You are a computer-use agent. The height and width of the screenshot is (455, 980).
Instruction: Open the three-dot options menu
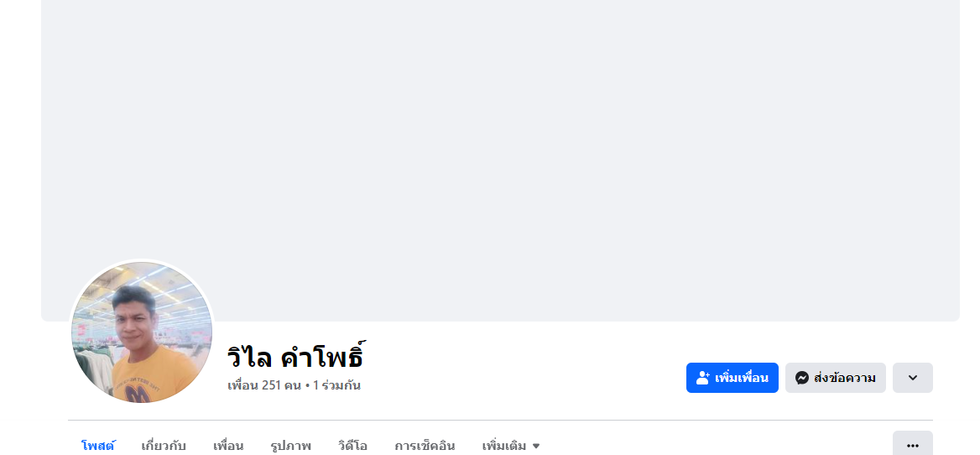tap(913, 445)
